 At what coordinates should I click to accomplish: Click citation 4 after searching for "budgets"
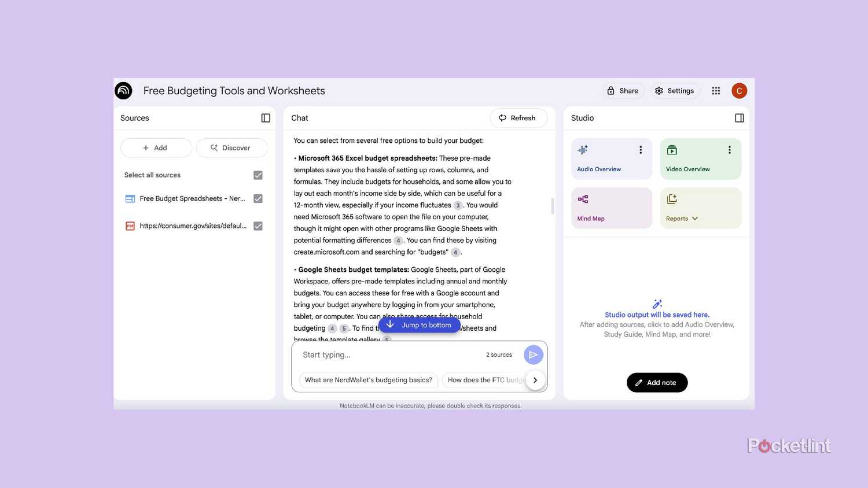click(x=455, y=252)
